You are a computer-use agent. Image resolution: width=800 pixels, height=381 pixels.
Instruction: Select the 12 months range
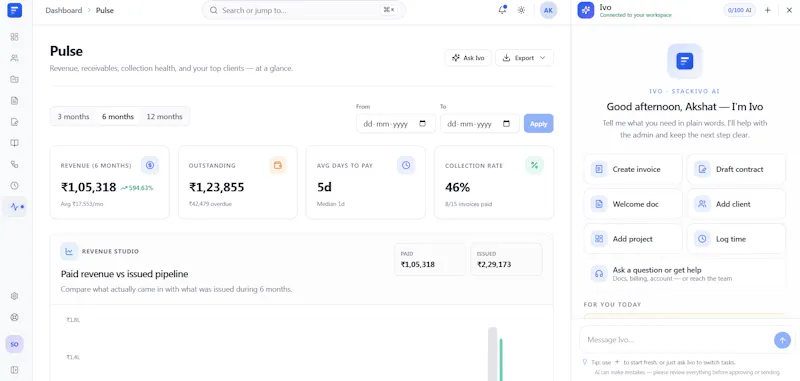pos(164,117)
